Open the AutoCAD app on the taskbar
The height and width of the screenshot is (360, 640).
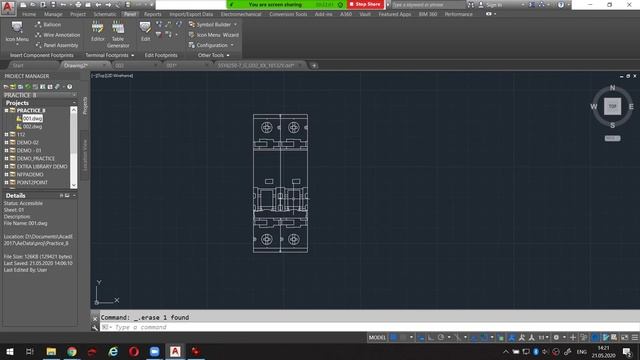point(175,351)
